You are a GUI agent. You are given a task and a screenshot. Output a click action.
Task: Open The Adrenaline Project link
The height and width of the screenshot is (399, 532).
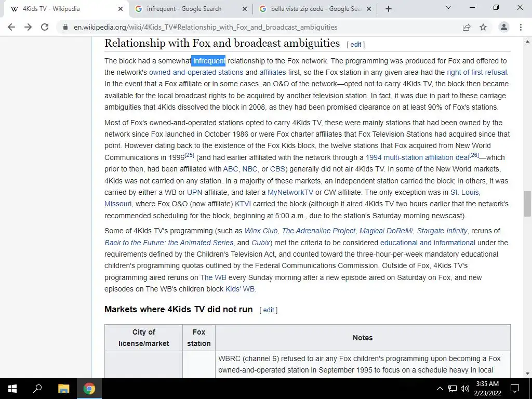[x=318, y=231]
